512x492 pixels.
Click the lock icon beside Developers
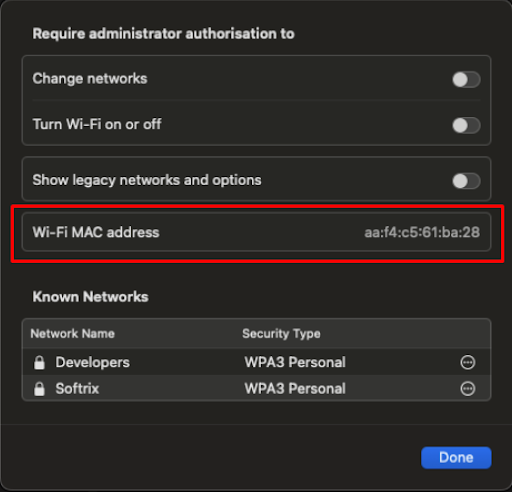[39, 362]
